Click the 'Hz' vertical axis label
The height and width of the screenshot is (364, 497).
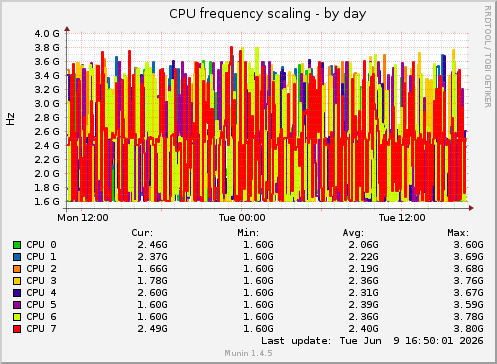(x=11, y=119)
